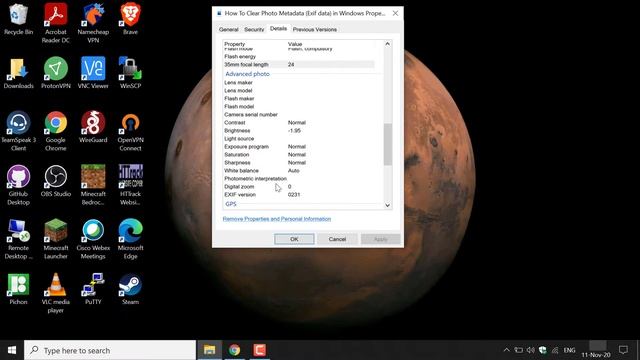This screenshot has height=360, width=640.
Task: Launch WinSCP desktop shortcut
Action: (x=130, y=73)
